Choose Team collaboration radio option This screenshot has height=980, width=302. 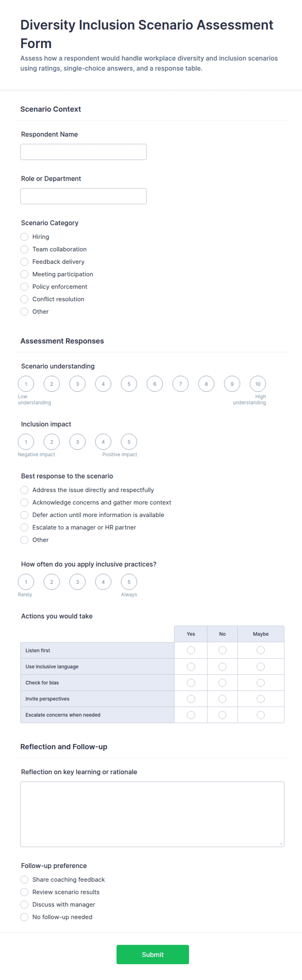(x=24, y=249)
